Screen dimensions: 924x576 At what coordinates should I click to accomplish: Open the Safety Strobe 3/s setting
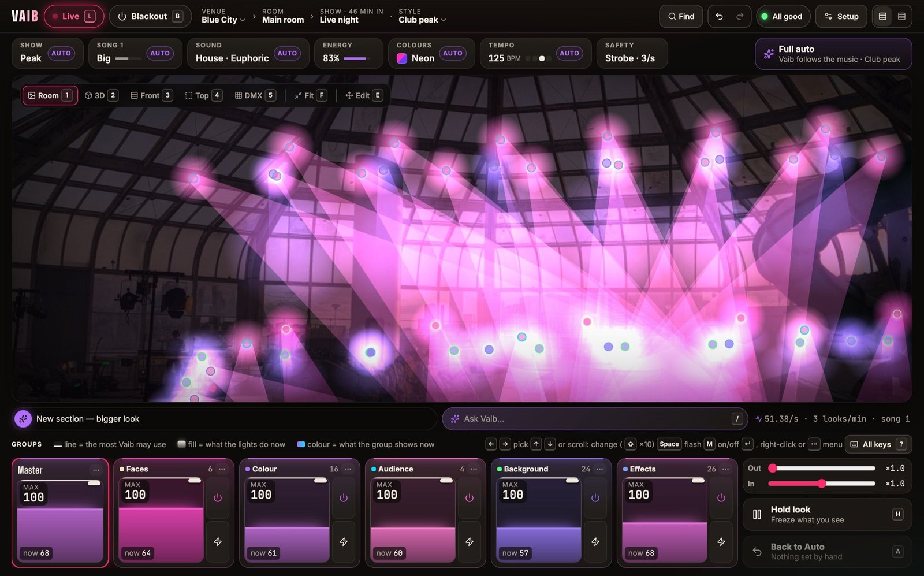pyautogui.click(x=632, y=53)
